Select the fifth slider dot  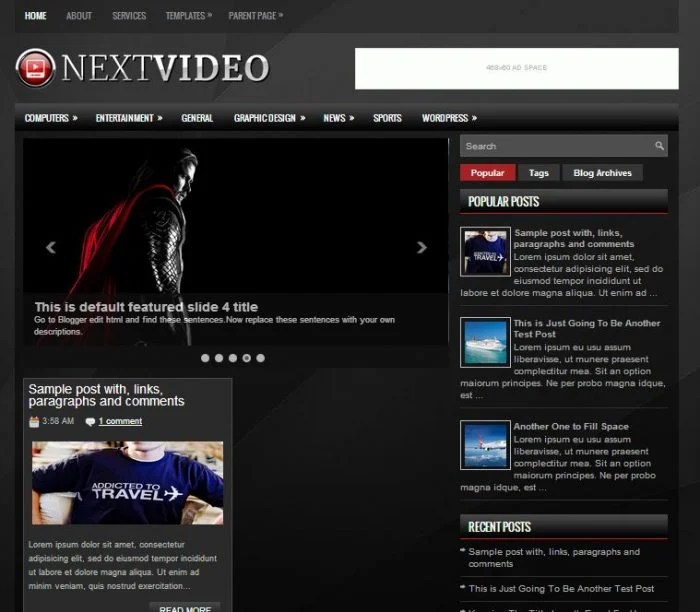coord(260,358)
